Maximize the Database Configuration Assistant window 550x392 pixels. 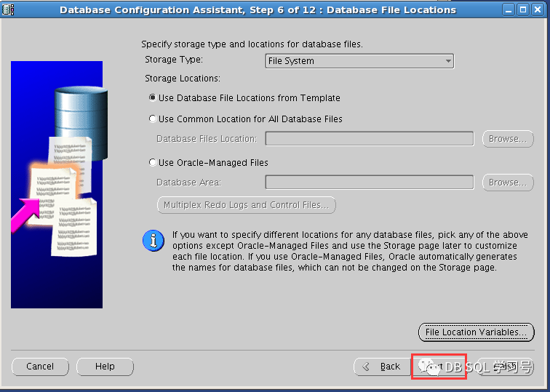pos(523,9)
